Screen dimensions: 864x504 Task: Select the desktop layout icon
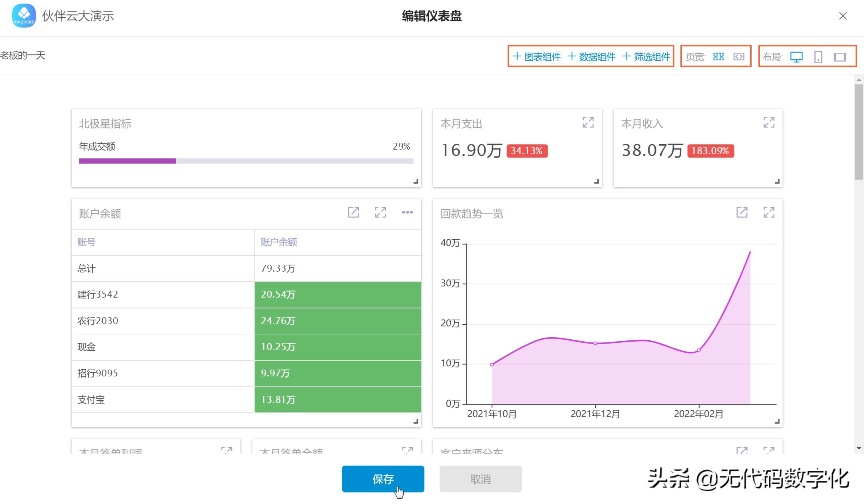point(797,57)
